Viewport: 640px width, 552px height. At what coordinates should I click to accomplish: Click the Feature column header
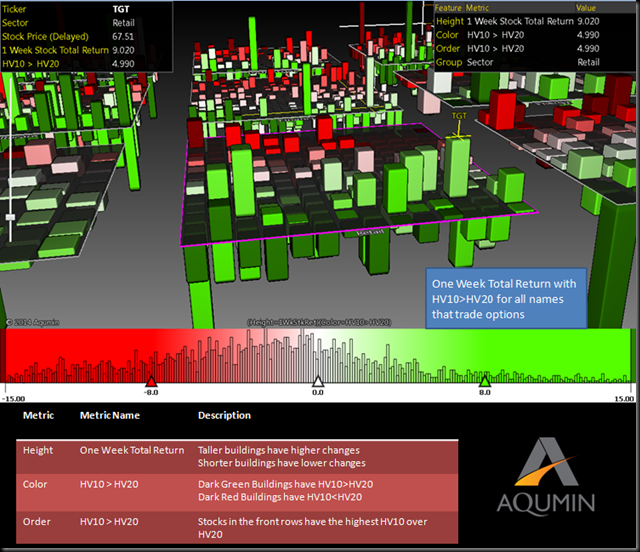tap(448, 8)
